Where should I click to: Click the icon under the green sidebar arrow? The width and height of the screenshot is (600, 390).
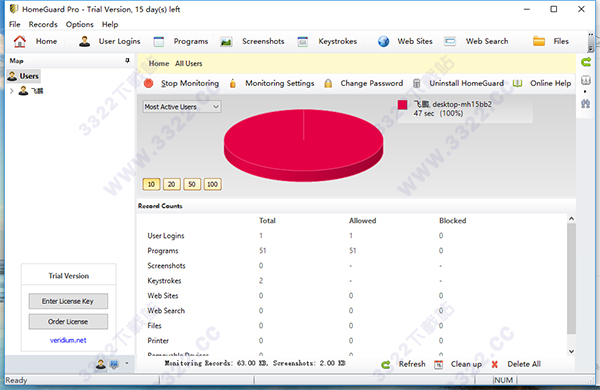(585, 80)
